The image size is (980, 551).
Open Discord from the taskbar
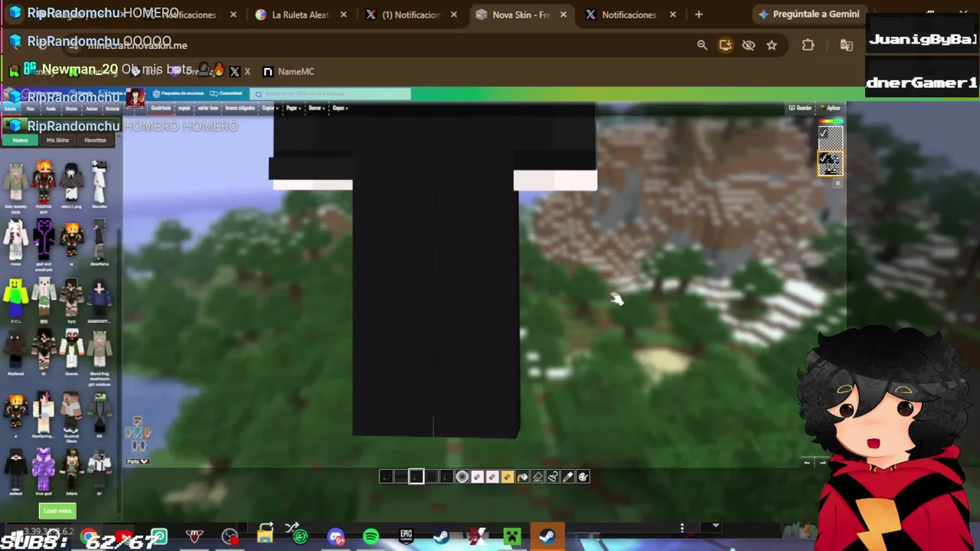[x=335, y=536]
